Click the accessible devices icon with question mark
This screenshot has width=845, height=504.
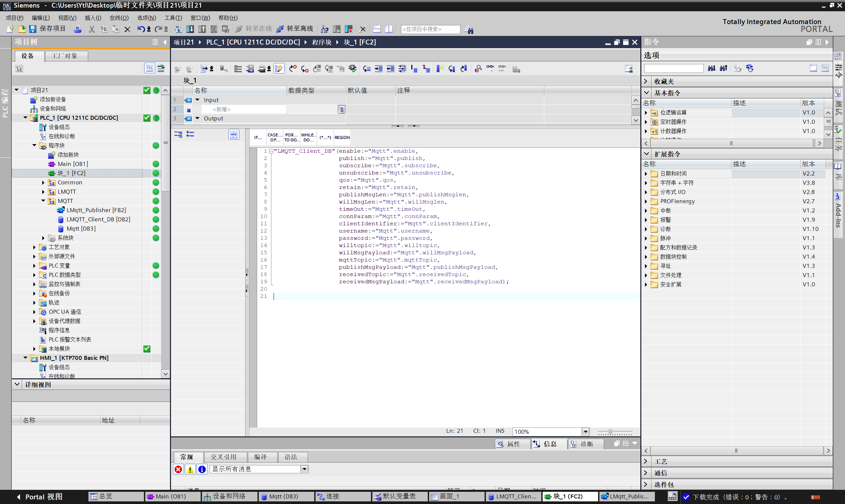pos(324,29)
